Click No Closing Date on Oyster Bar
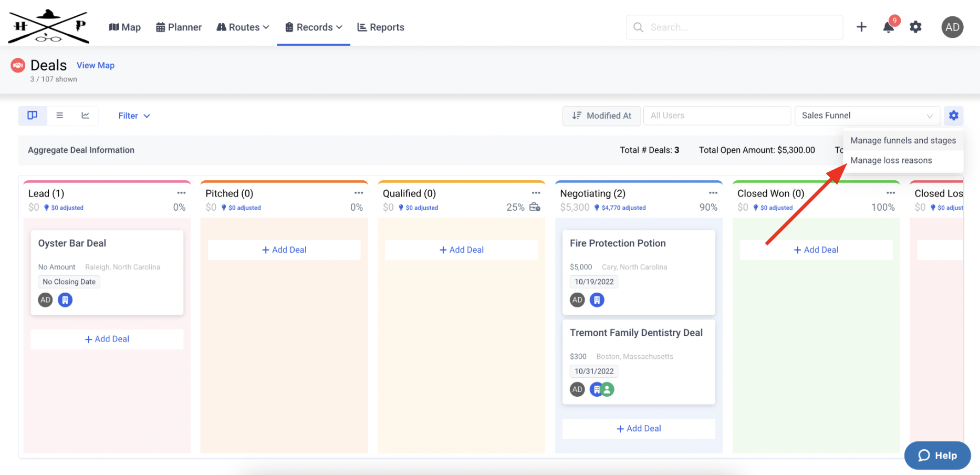 click(x=69, y=282)
